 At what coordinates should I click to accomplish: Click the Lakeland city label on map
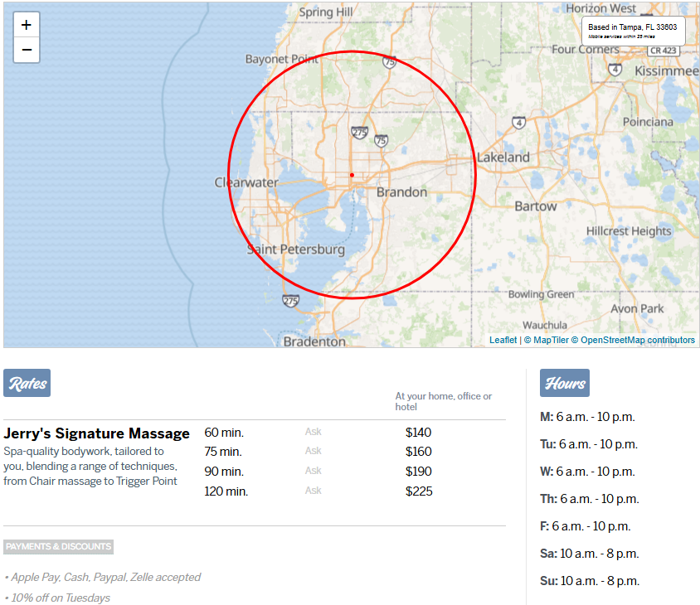click(x=503, y=157)
